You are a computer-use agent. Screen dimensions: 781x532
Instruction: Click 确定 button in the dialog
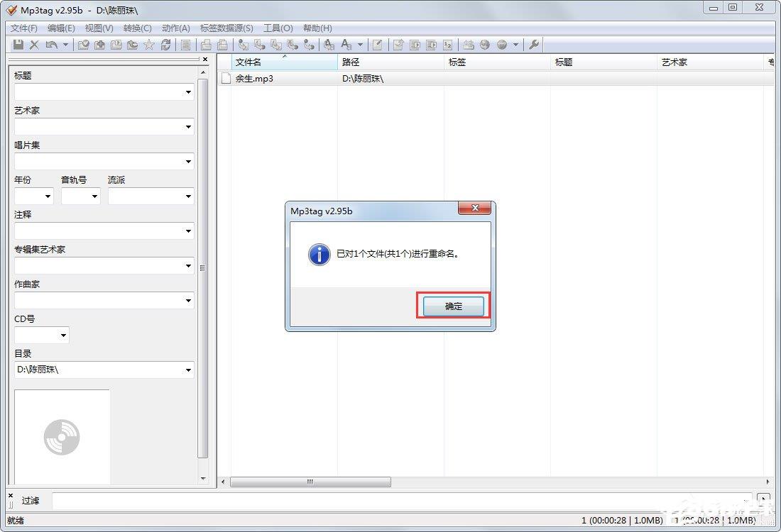[453, 306]
